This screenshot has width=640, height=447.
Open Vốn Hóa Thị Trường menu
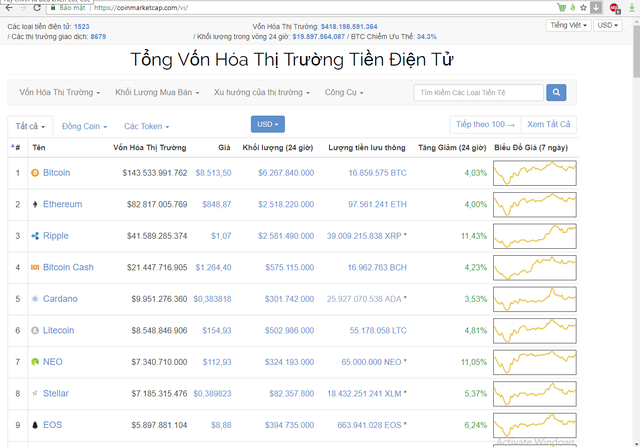[59, 92]
